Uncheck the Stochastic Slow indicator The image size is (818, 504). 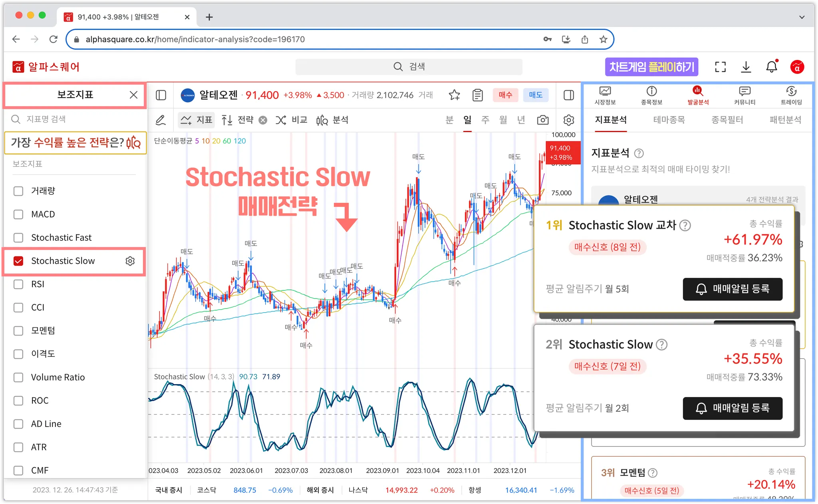coord(18,261)
